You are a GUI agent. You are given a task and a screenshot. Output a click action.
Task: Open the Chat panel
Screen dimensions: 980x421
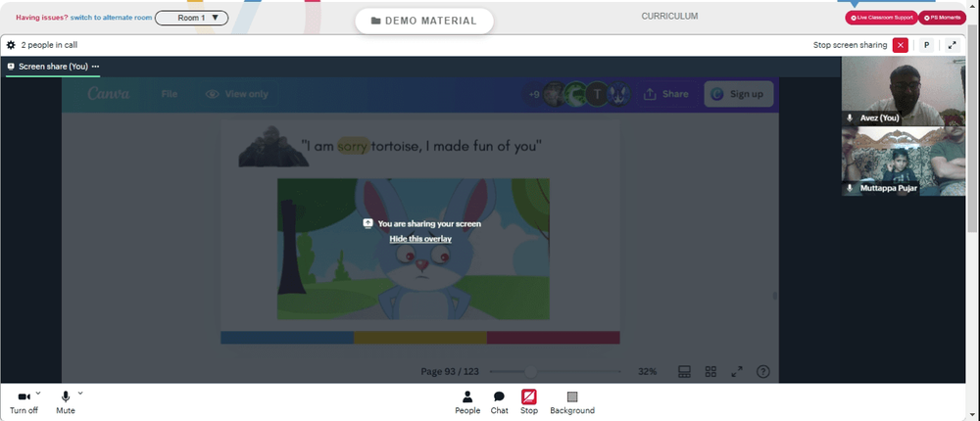point(500,402)
